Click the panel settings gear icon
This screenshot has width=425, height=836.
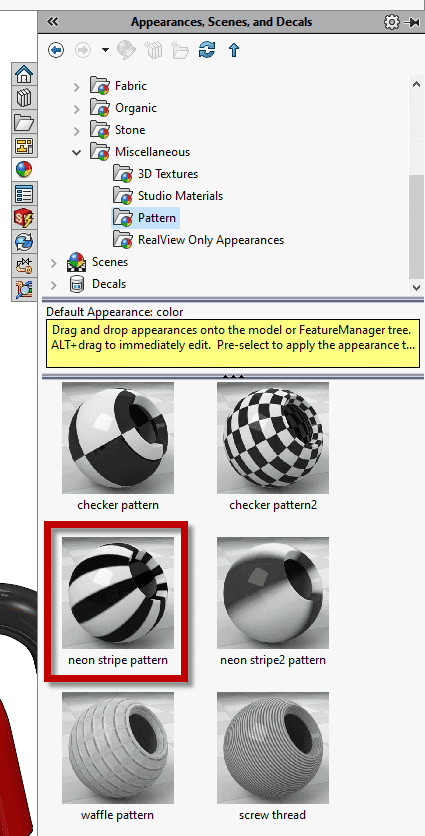pos(391,22)
